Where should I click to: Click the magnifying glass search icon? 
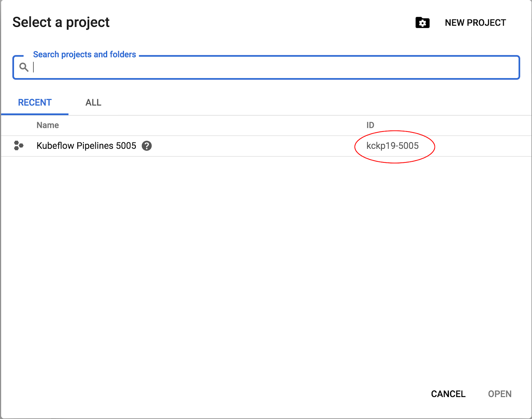[x=24, y=67]
